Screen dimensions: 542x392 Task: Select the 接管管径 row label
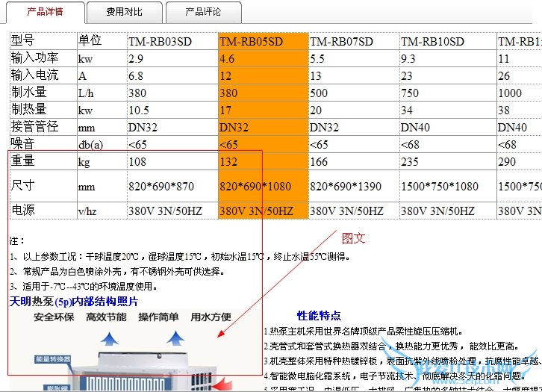(x=34, y=126)
